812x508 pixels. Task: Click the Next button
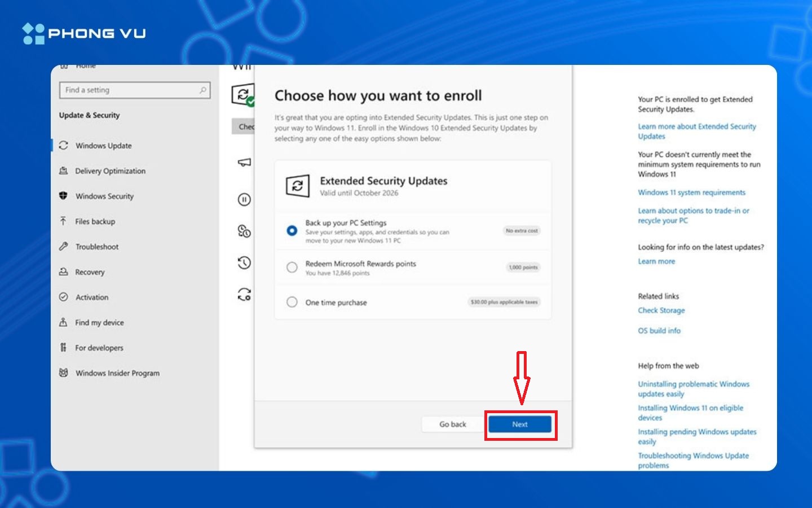(520, 424)
